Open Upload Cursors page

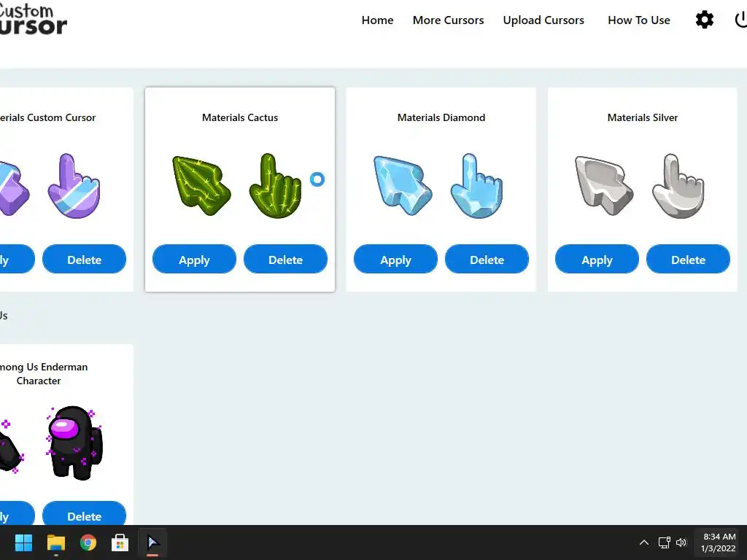543,20
